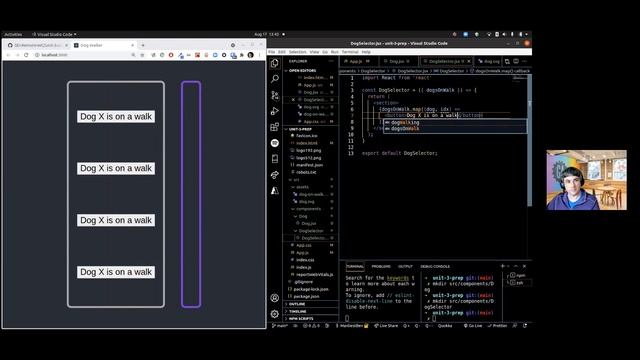
Task: Collapse the OPEN EDITORS section
Action: 310,71
